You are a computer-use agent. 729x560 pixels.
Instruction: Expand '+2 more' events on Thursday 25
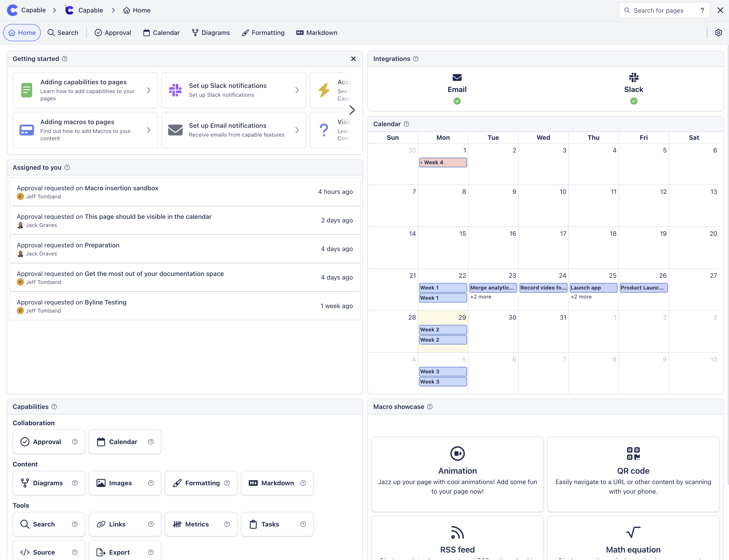(581, 297)
